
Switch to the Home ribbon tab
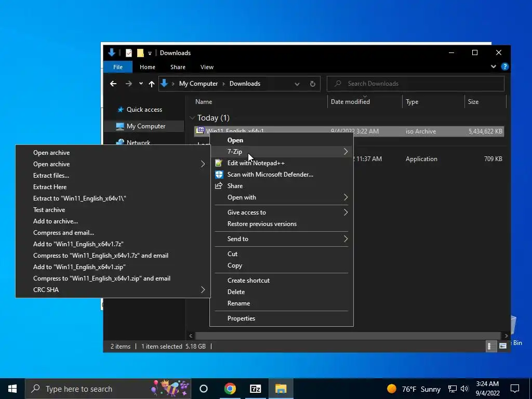coord(147,67)
